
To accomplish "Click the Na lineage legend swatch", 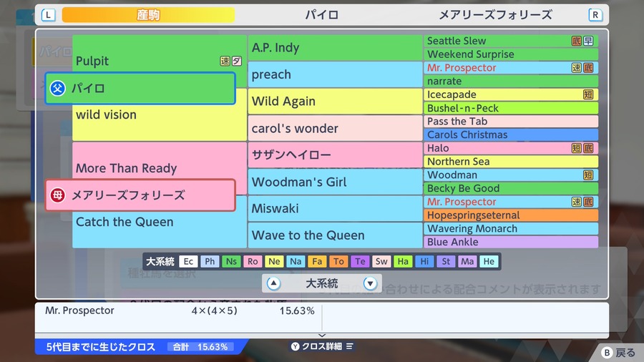I will pyautogui.click(x=296, y=261).
